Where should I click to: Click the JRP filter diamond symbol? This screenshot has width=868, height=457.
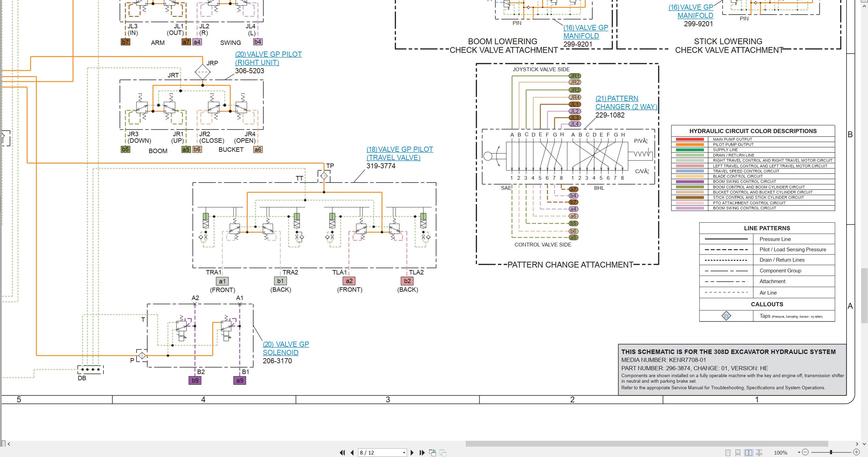(202, 72)
